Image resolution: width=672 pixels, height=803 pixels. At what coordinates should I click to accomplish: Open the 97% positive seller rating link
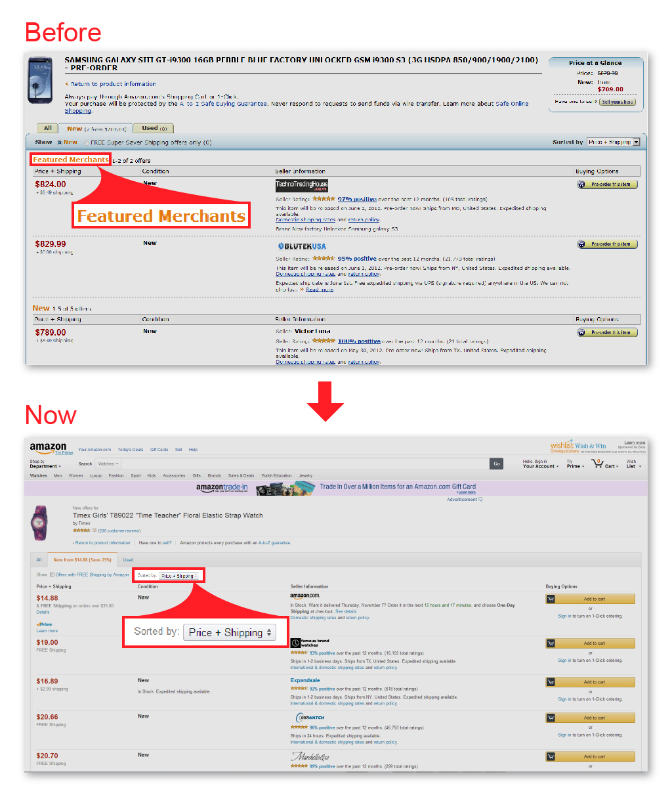357,199
